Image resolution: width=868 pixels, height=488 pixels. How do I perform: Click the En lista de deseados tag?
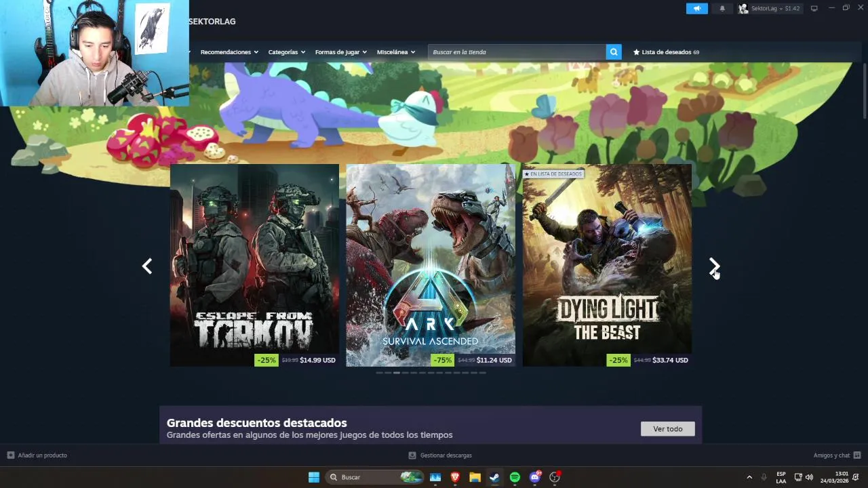coord(553,174)
